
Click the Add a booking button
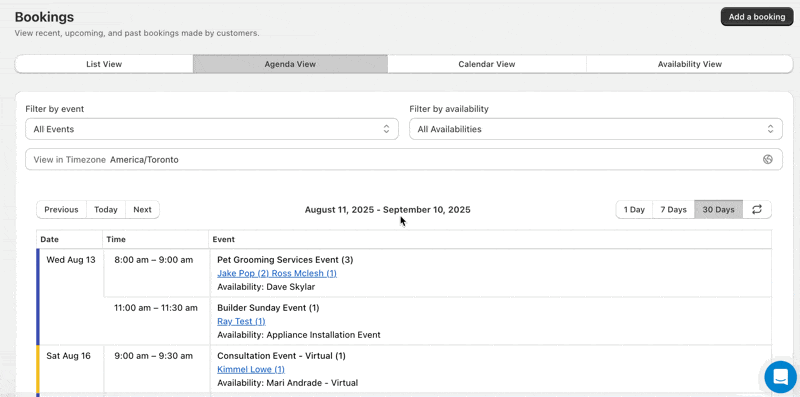[x=757, y=17]
